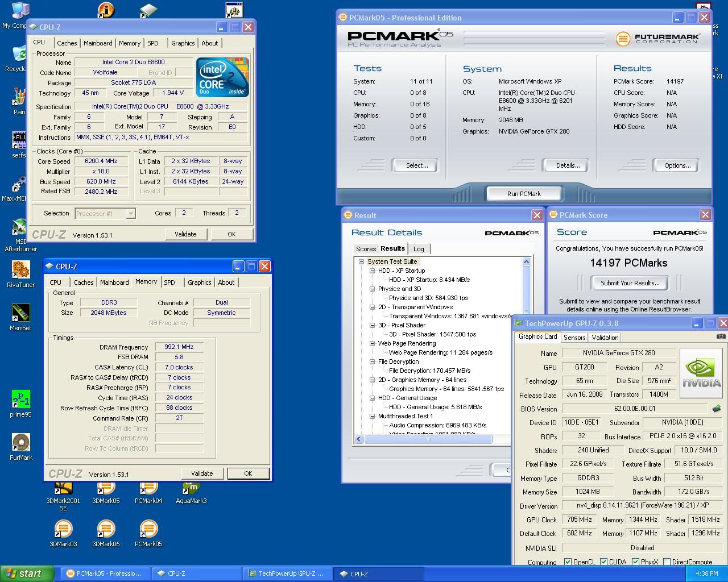
Task: Collapse the 2D - Transparent Windows node
Action: coord(372,307)
